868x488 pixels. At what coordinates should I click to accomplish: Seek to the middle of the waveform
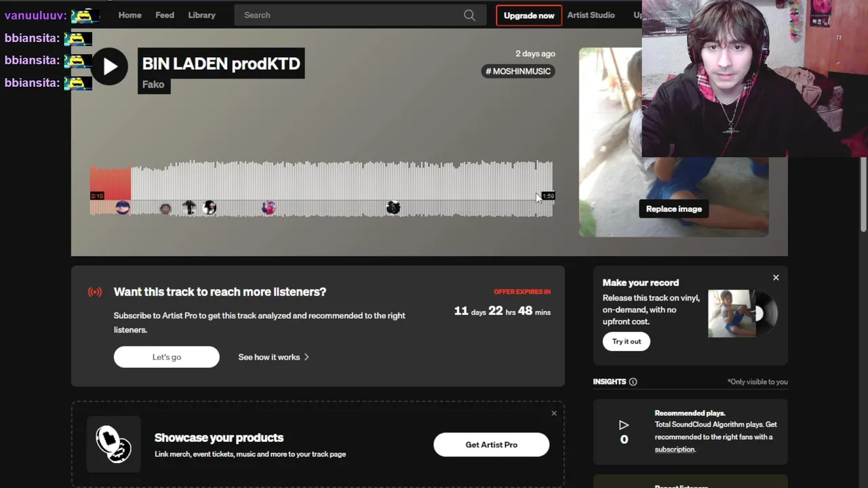[x=321, y=188]
